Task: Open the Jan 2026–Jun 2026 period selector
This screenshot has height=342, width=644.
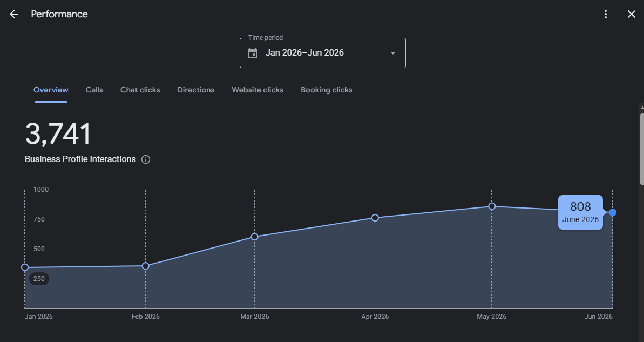Action: pyautogui.click(x=322, y=53)
